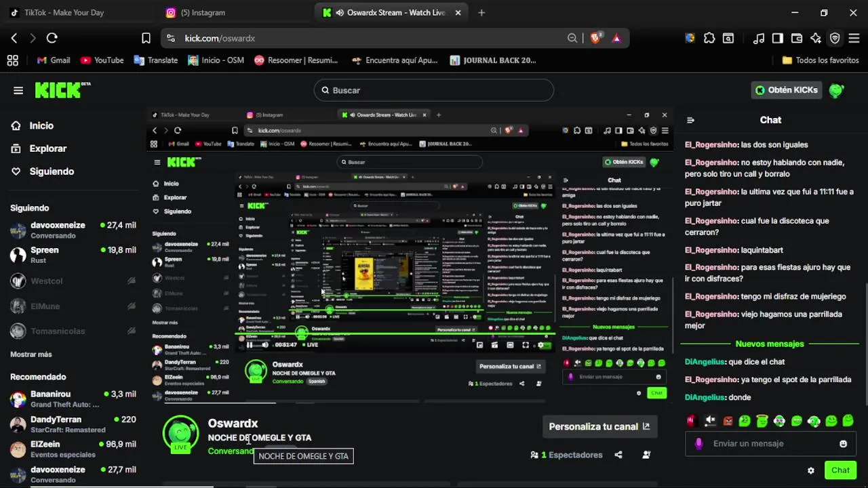868x488 pixels.
Task: Insert the green emote with a halo
Action: pyautogui.click(x=762, y=421)
